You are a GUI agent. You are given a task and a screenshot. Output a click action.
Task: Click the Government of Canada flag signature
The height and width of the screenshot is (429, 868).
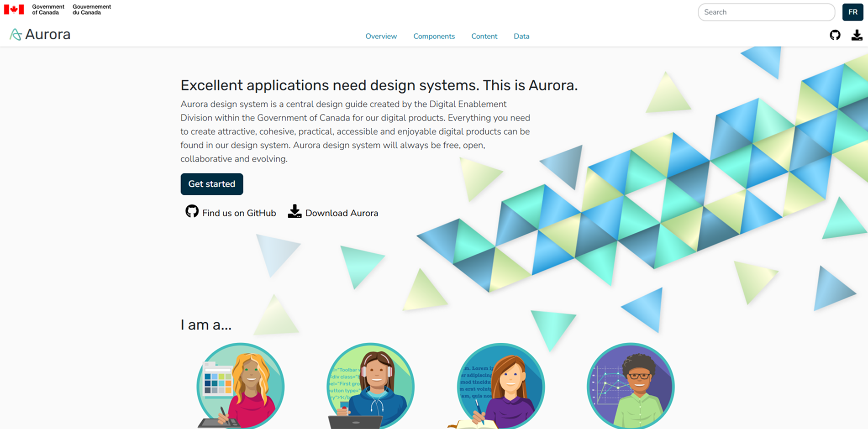[x=58, y=10]
